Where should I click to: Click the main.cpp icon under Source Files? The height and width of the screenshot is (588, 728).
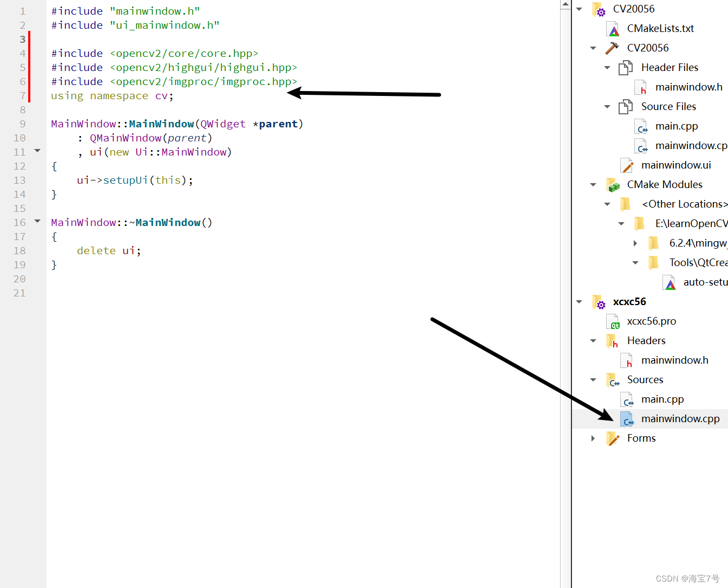[x=641, y=126]
